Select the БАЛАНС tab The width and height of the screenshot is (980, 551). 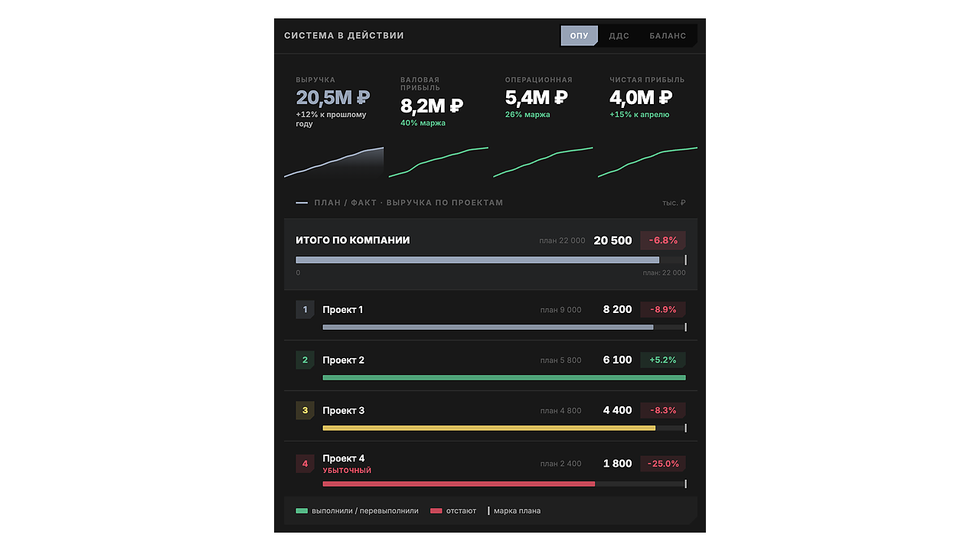pyautogui.click(x=668, y=36)
